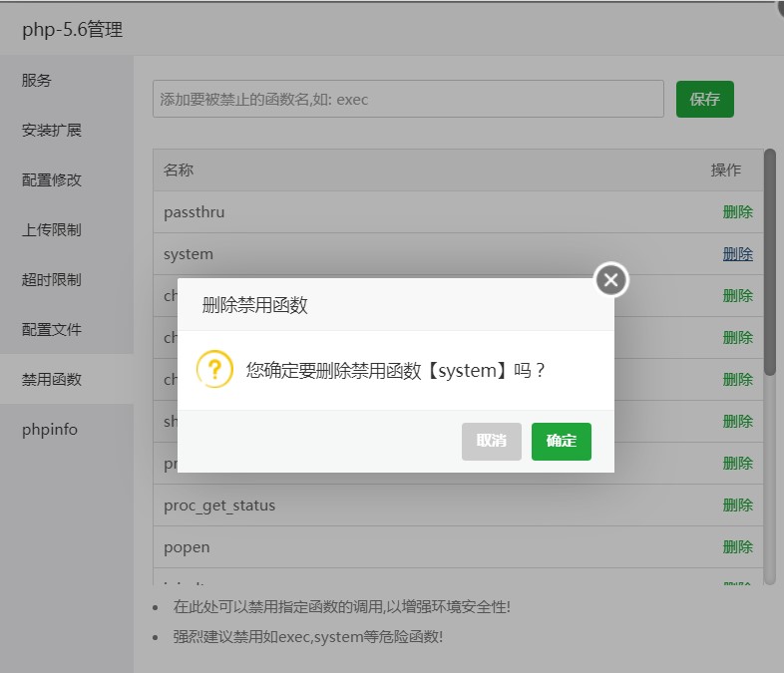Click the confirmation message mentioning system
This screenshot has width=784, height=673.
(395, 370)
